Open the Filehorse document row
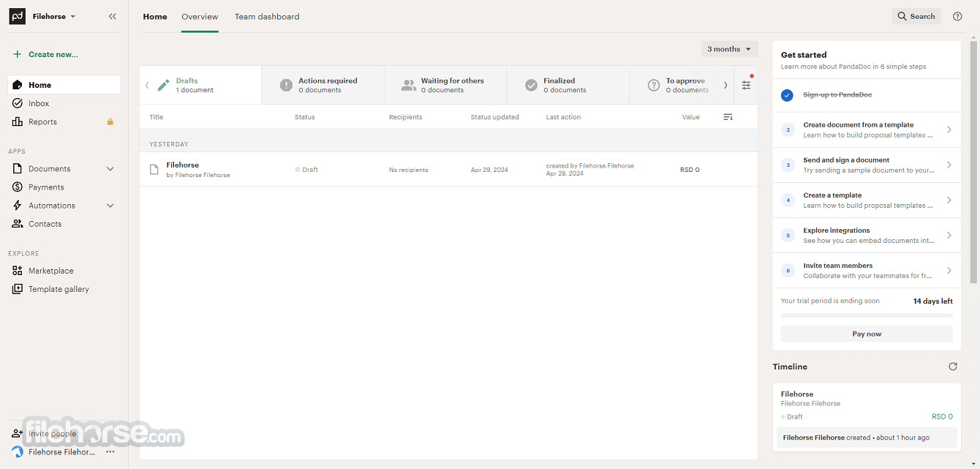This screenshot has width=980, height=469. coord(448,169)
